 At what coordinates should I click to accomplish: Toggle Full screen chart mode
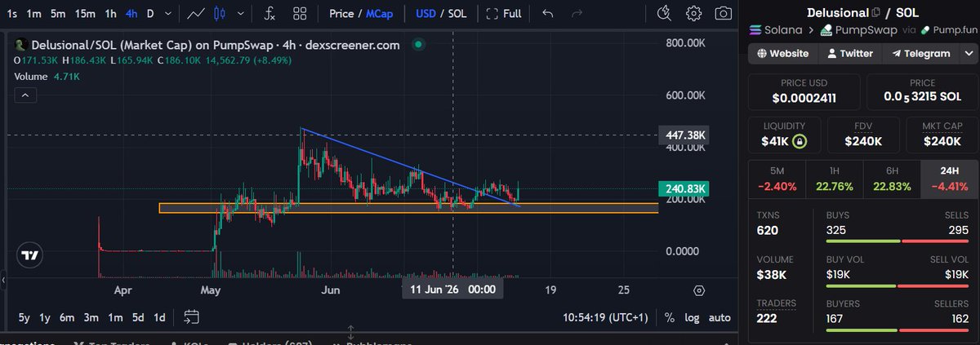coord(502,14)
